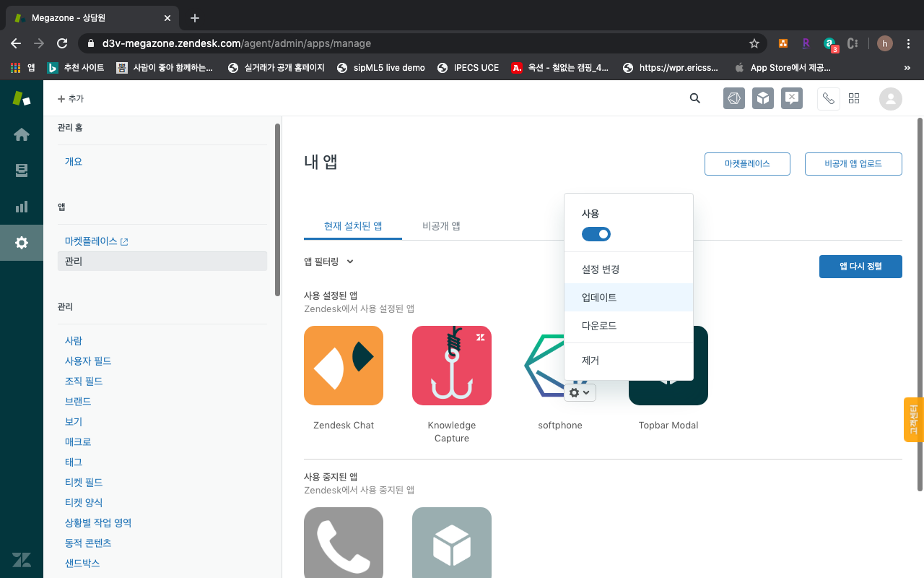Open the cube apps icon in top bar
The height and width of the screenshot is (578, 924).
click(x=763, y=99)
